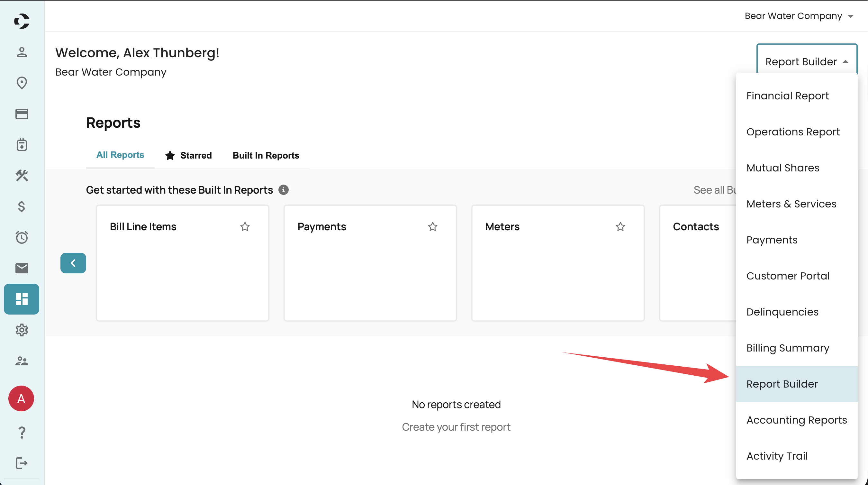Star the Bill Line Items report
The width and height of the screenshot is (868, 485).
pyautogui.click(x=245, y=227)
